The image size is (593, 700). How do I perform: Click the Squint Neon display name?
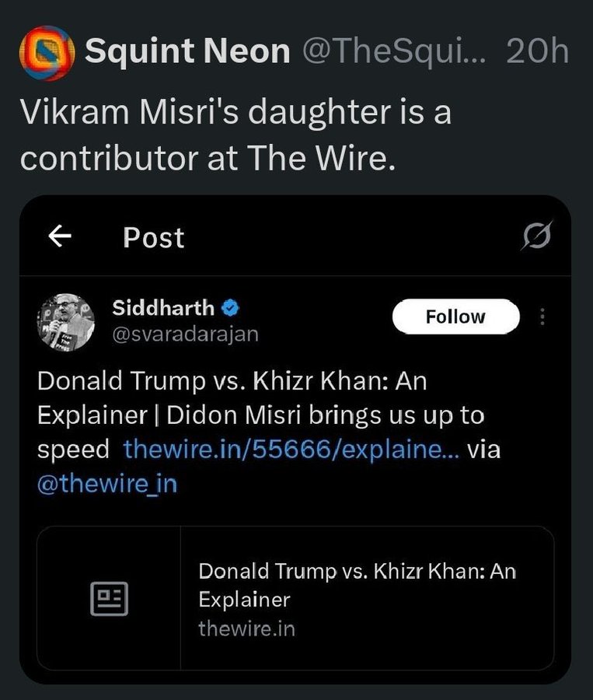click(x=187, y=51)
